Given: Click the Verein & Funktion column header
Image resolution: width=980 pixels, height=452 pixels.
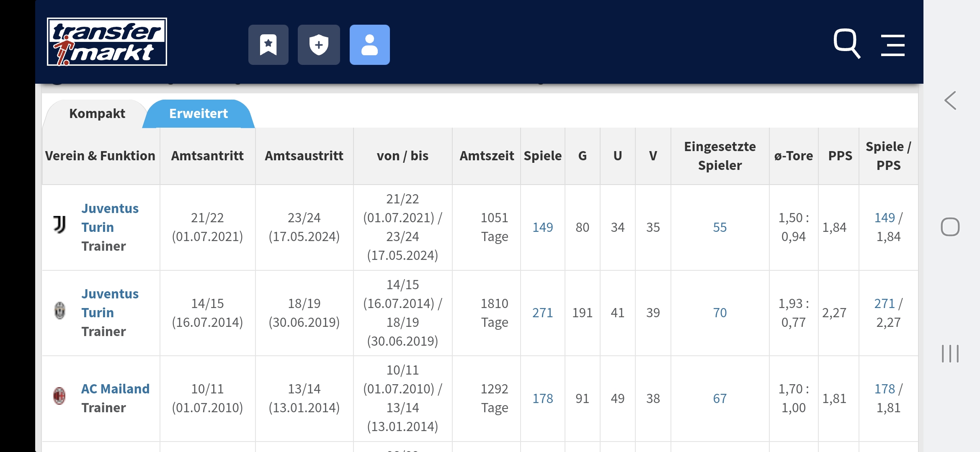Looking at the screenshot, I should click(x=101, y=156).
